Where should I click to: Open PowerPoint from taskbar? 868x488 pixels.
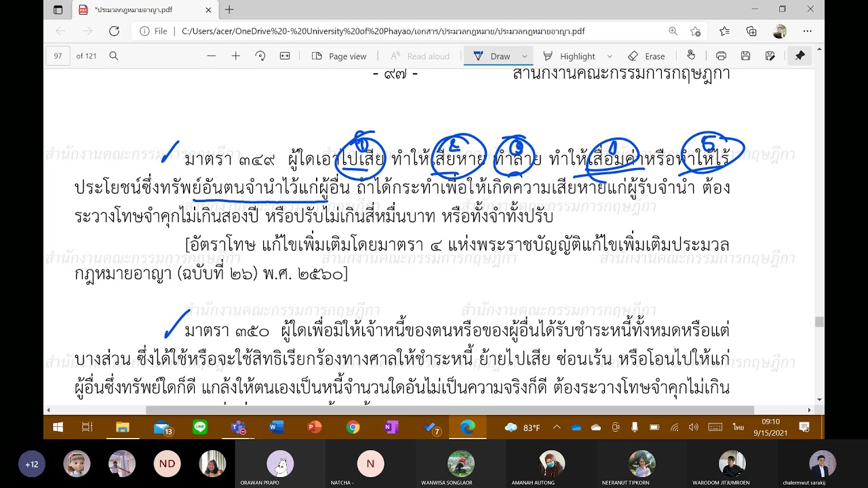pos(314,427)
